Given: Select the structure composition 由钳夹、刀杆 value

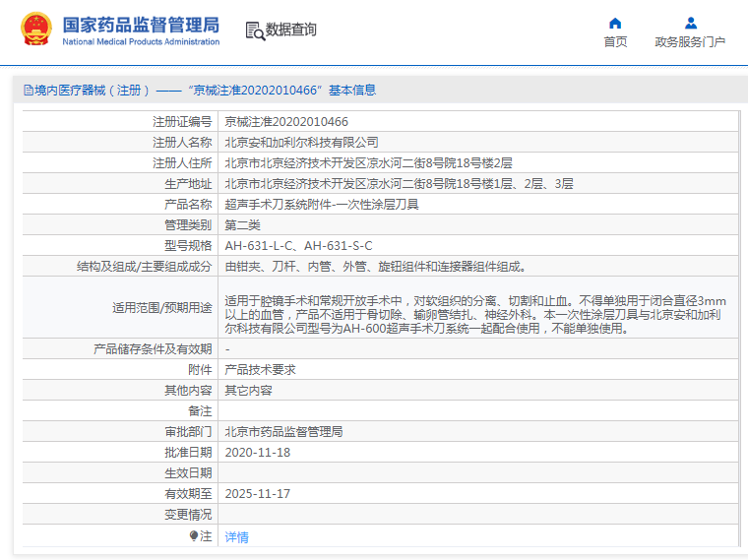Looking at the screenshot, I should pyautogui.click(x=375, y=266).
